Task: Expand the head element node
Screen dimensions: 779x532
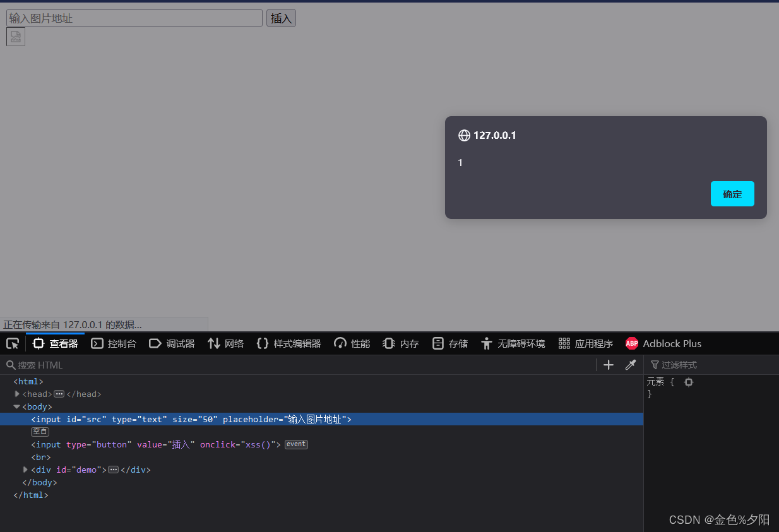Action: pyautogui.click(x=17, y=394)
